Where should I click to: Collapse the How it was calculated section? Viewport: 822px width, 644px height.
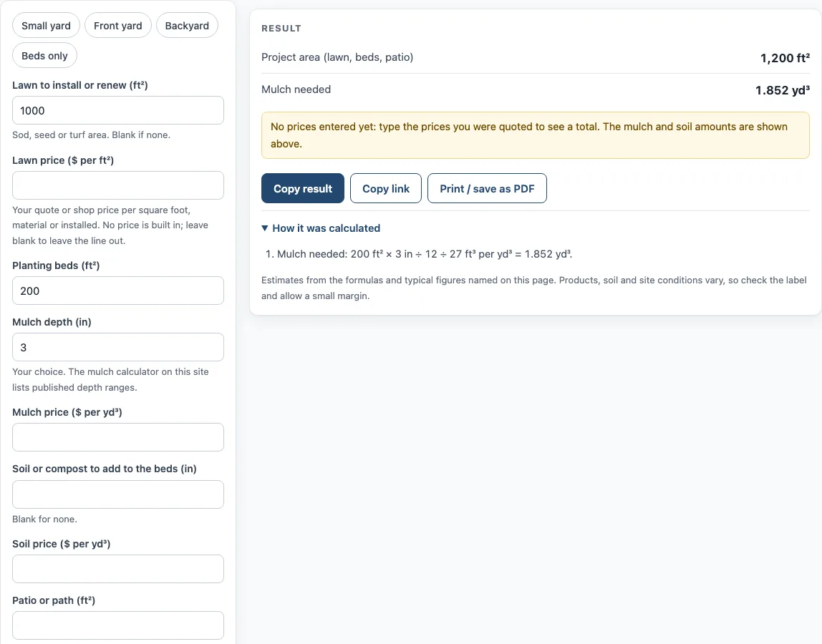pos(326,228)
